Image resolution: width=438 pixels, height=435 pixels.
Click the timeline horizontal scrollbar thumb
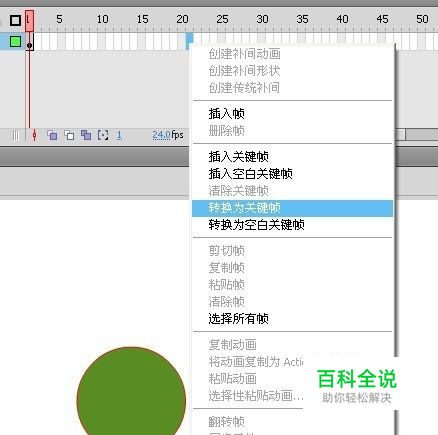400,135
